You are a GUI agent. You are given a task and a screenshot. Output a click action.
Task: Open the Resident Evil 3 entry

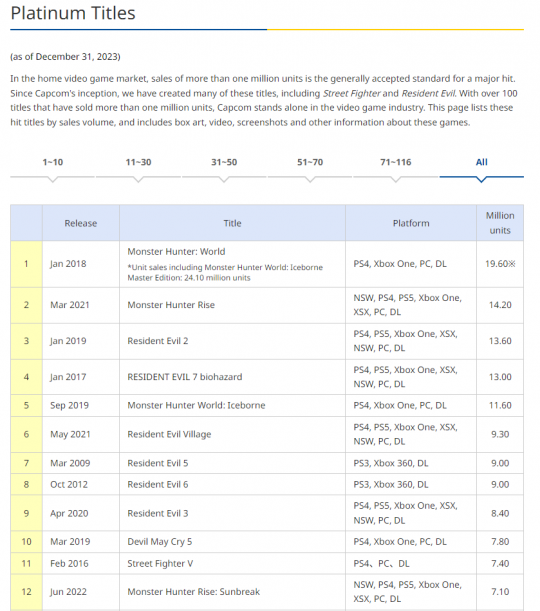pos(158,514)
